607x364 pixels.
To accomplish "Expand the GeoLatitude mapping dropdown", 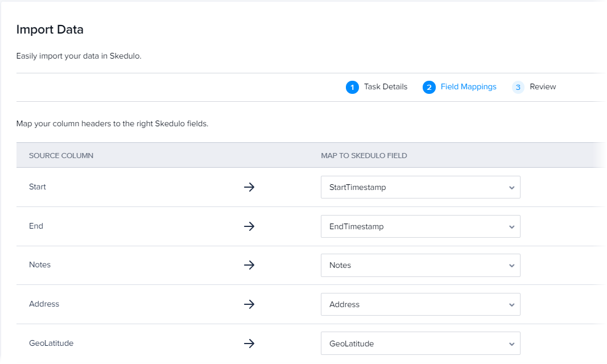I will coord(420,343).
